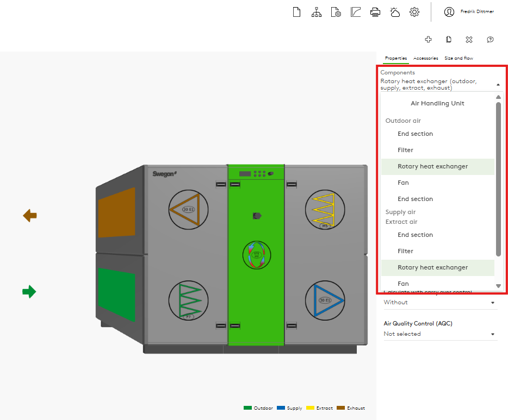The image size is (508, 420).
Task: Collapse the Components dropdown arrow
Action: [x=498, y=85]
